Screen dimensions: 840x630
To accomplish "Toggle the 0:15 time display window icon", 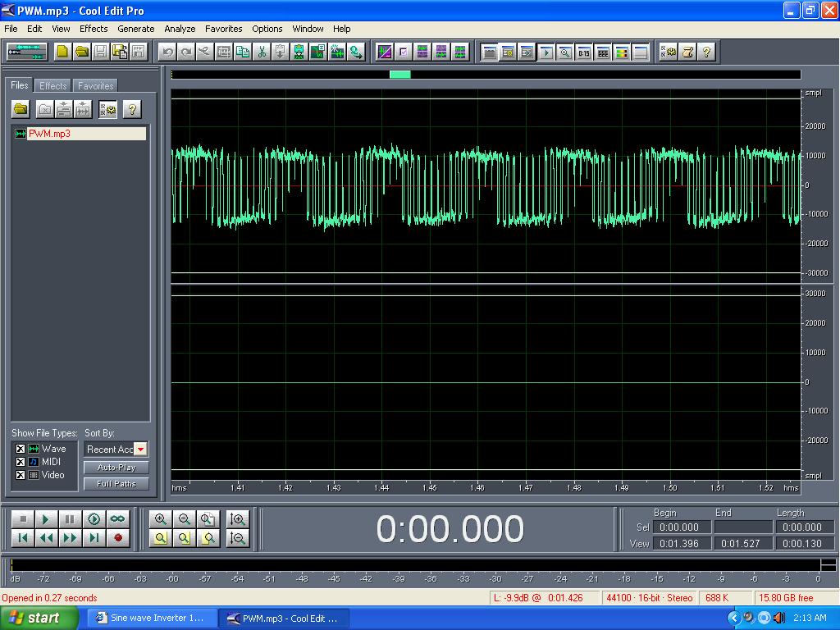I will pos(584,52).
